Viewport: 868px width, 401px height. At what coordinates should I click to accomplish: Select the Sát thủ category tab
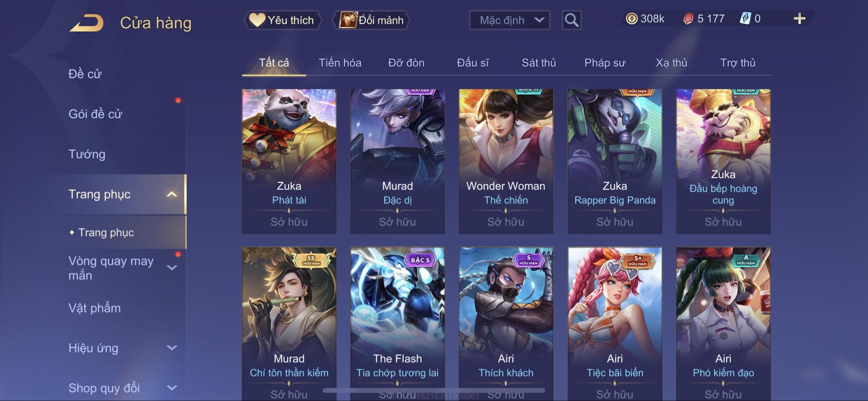point(539,63)
